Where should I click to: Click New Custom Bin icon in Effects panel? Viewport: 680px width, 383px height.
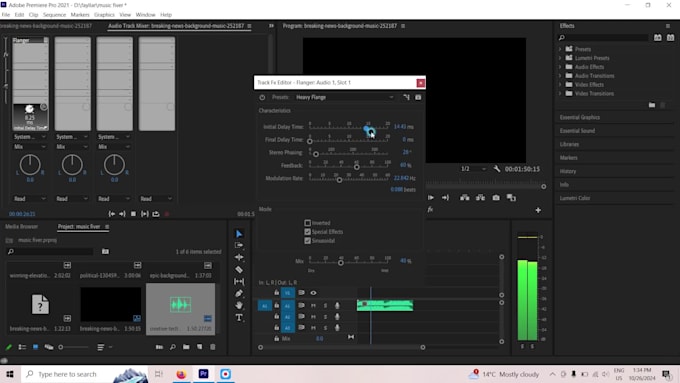(652, 105)
